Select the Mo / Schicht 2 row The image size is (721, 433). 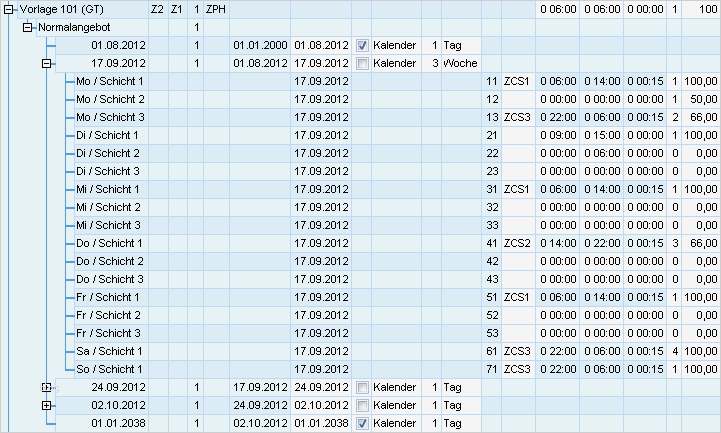pos(397,99)
